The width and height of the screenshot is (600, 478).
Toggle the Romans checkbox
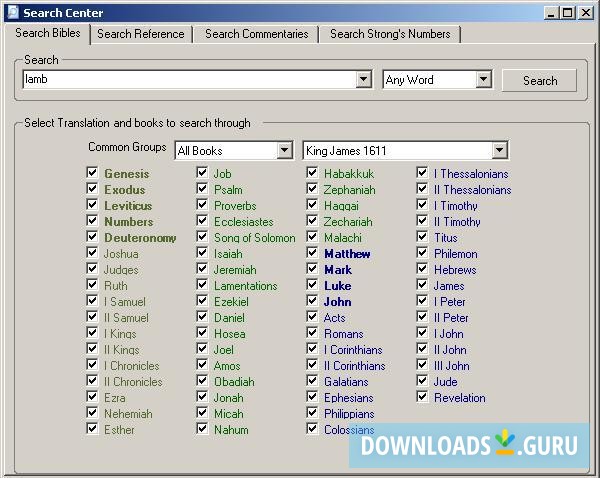pos(312,333)
